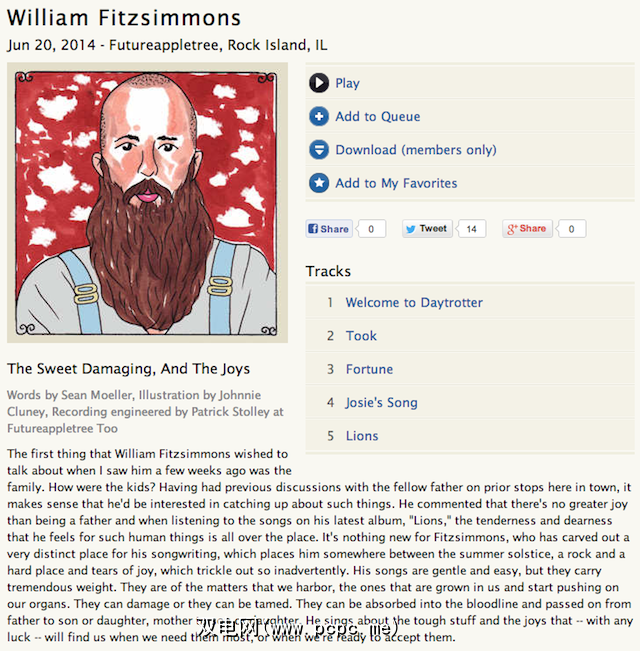Click the Add to Queue plus icon
Image resolution: width=640 pixels, height=651 pixels.
(x=319, y=116)
